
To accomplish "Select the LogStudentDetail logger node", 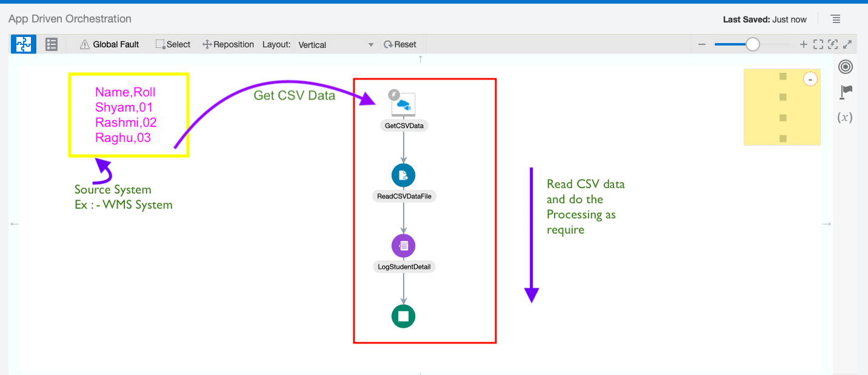I will (404, 245).
